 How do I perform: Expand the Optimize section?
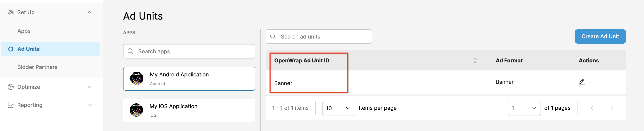(x=89, y=87)
